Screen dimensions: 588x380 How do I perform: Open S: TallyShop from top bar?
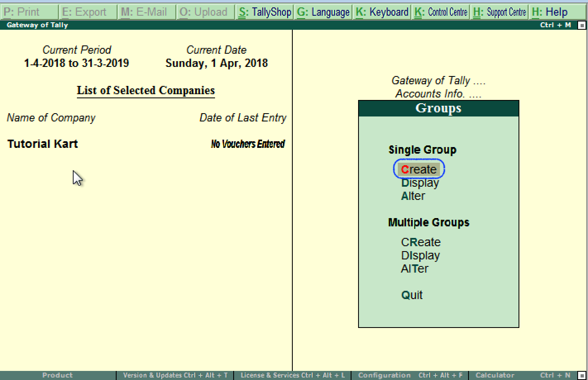265,12
